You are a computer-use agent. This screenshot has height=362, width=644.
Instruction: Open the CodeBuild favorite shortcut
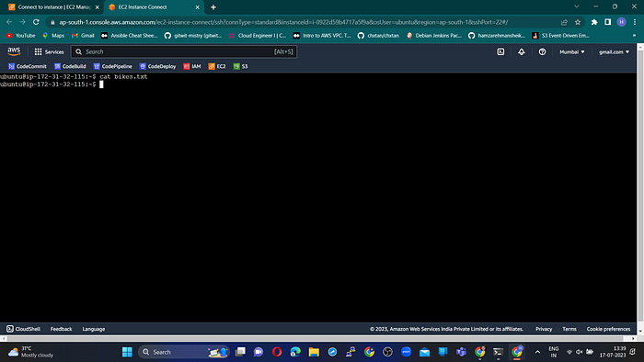pos(70,66)
